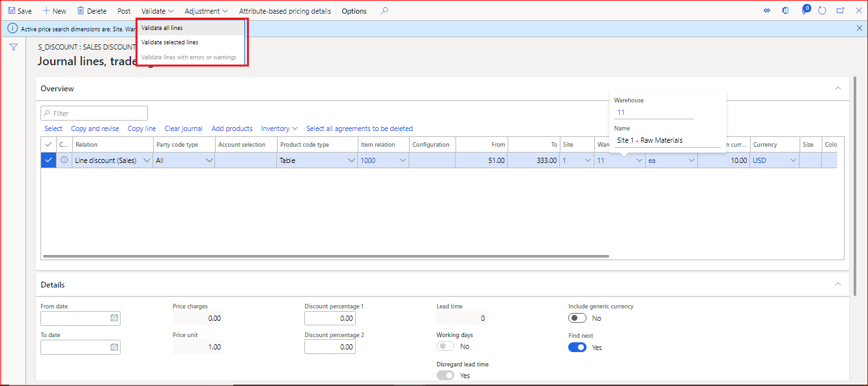Click the Post button

pyautogui.click(x=124, y=11)
